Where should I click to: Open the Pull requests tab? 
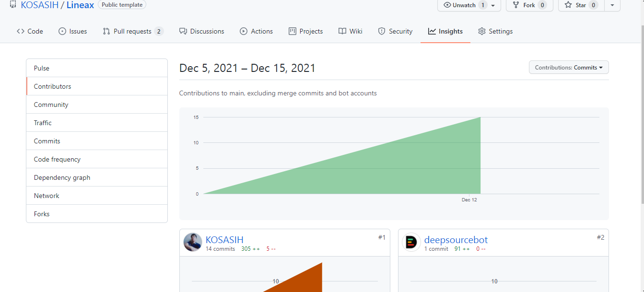pyautogui.click(x=133, y=31)
